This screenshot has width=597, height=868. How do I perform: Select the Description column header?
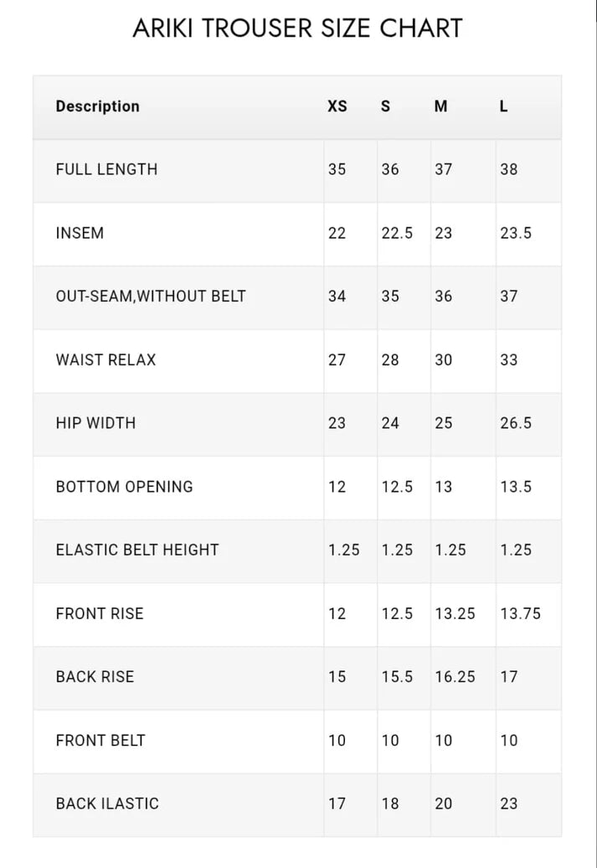click(x=97, y=106)
